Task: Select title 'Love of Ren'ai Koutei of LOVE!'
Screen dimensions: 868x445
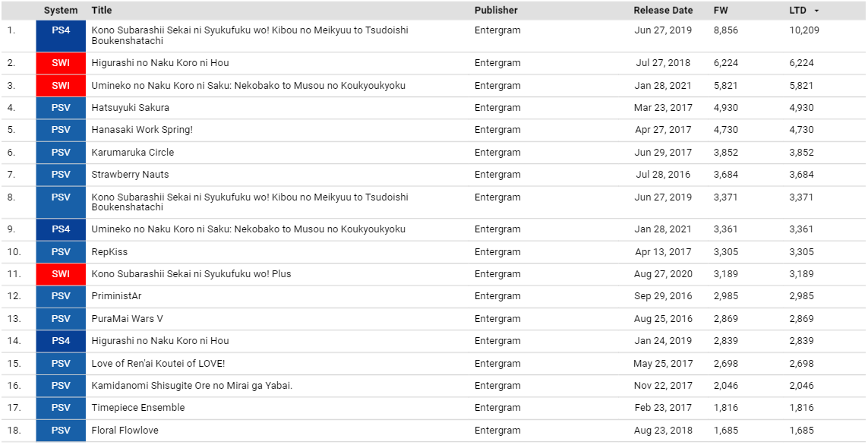Action: pos(158,365)
